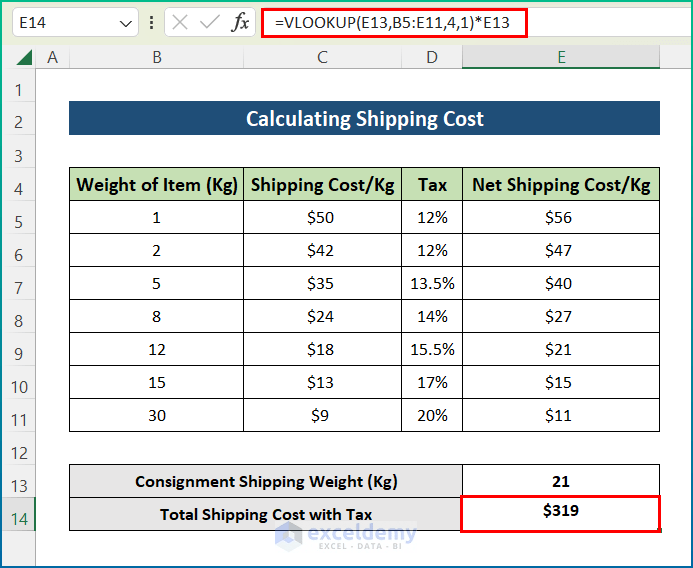Select weight cell with value 5
The width and height of the screenshot is (693, 568).
156,283
